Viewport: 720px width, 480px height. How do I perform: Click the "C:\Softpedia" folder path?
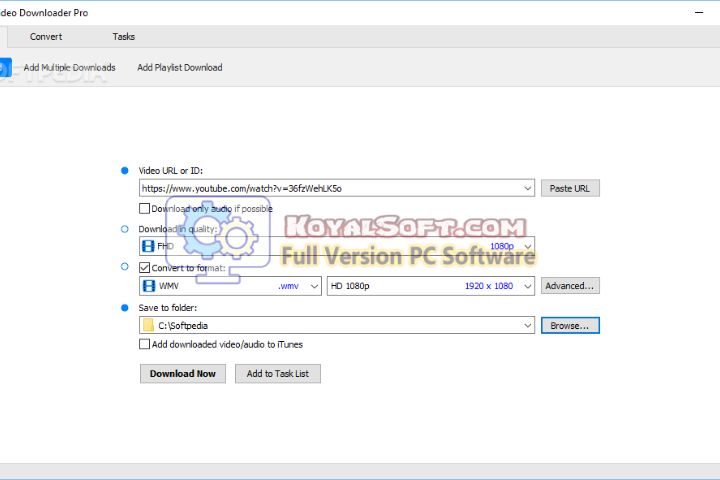click(x=183, y=326)
